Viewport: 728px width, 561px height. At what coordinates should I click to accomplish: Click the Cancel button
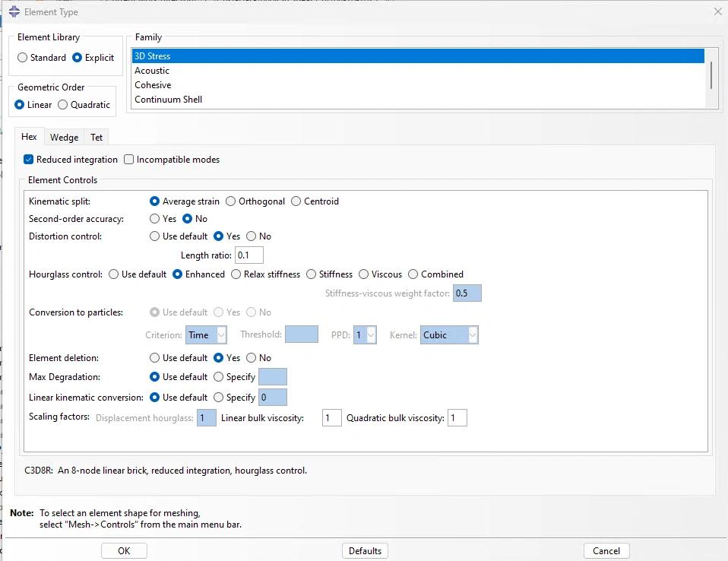click(x=606, y=551)
